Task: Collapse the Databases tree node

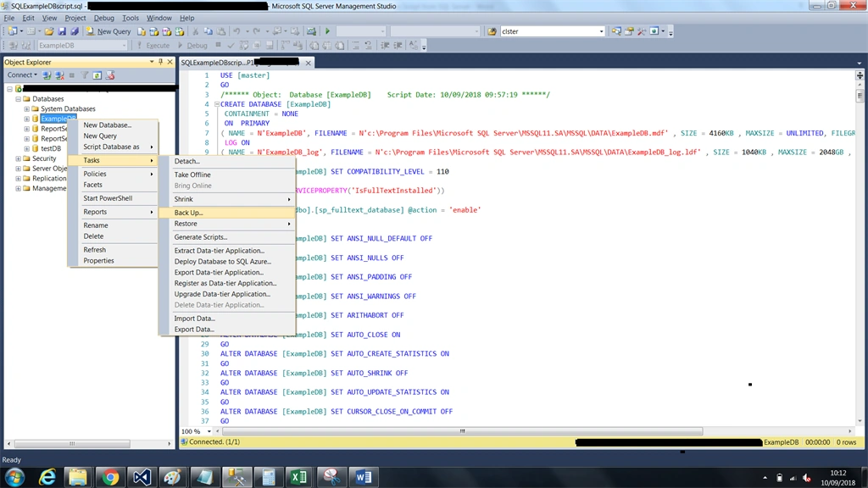Action: tap(19, 99)
